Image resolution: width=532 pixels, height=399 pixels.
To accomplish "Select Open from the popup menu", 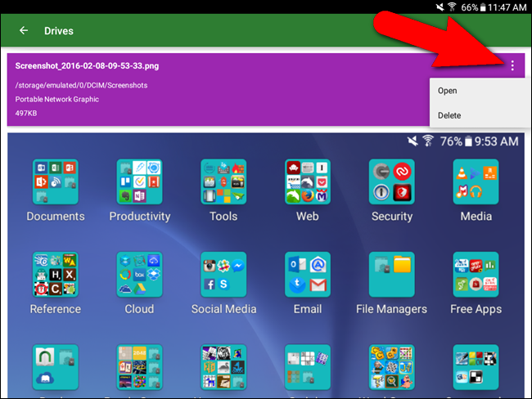I will point(448,91).
